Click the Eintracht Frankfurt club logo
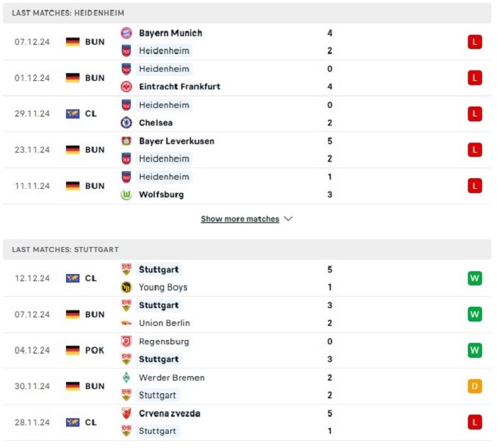 tap(126, 87)
